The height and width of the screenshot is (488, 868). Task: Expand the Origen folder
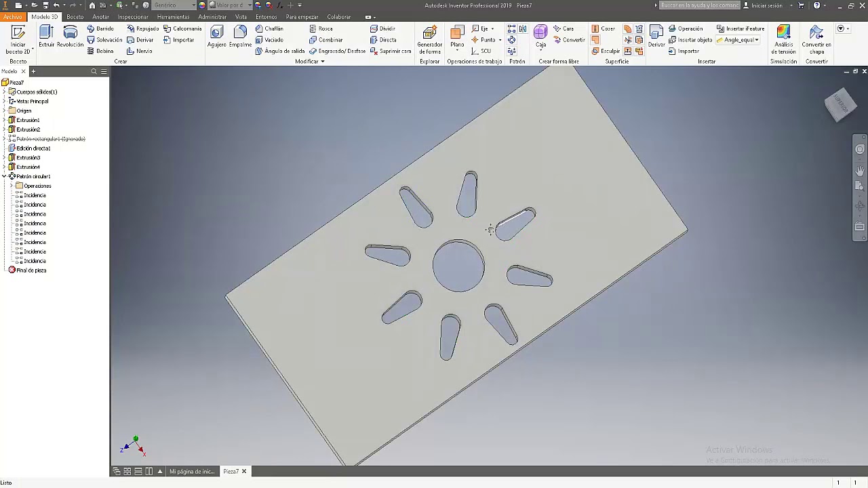pos(4,110)
